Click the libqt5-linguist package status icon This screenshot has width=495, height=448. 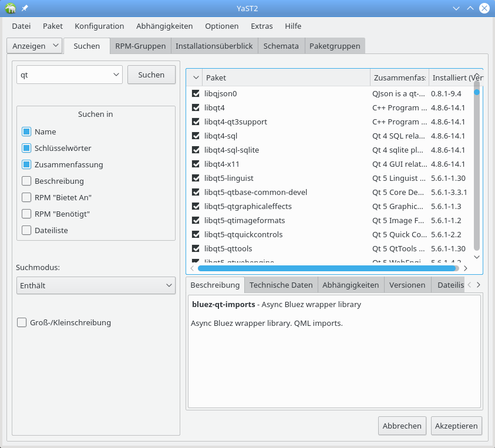click(x=196, y=178)
